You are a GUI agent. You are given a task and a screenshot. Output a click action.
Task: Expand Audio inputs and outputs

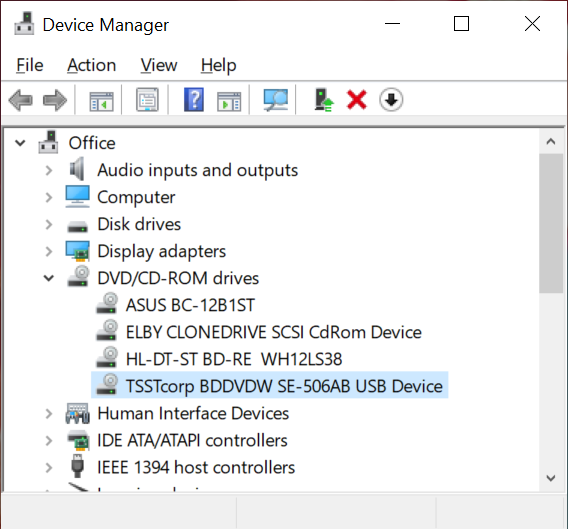[49, 170]
